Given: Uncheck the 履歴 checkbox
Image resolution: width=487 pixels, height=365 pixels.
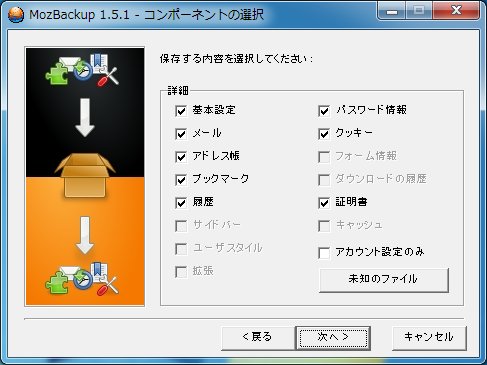Looking at the screenshot, I should 181,203.
